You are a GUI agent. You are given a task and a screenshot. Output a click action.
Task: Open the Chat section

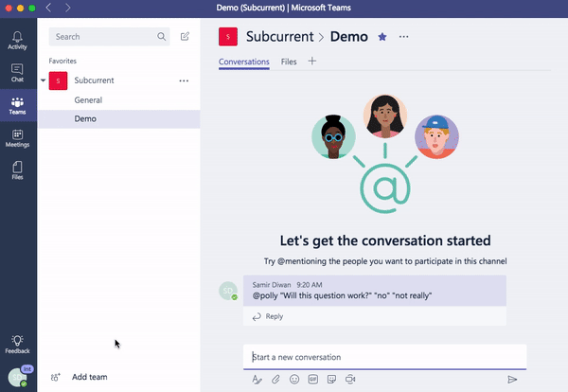[x=17, y=73]
